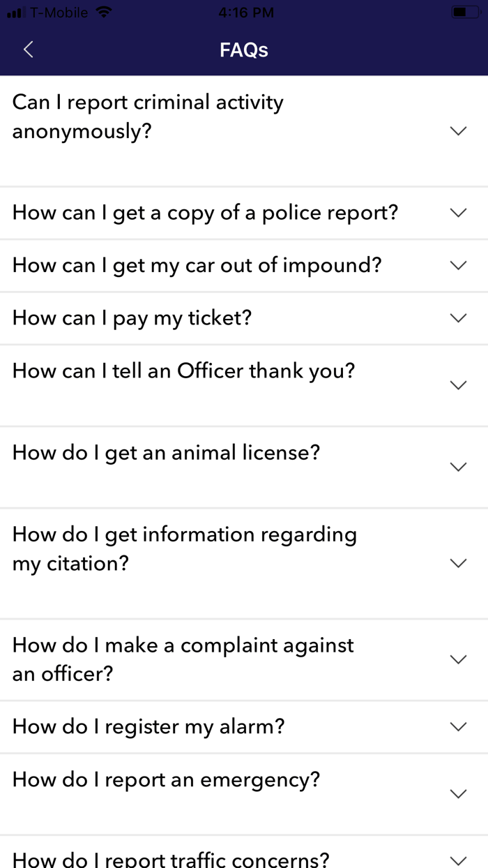Tap the back arrow to leave FAQs
Screen dimensions: 488x868
(28, 50)
